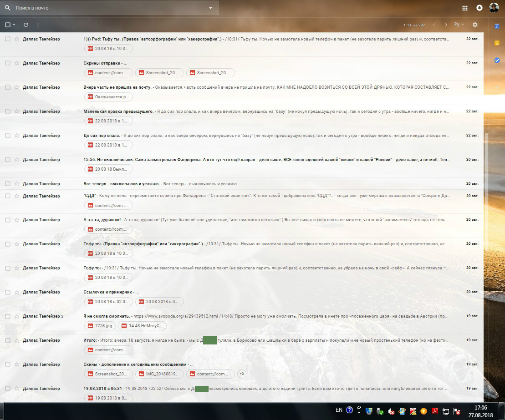Click the "Поиск в почте" search field
Screen dimensions: 505x420
click(x=109, y=8)
